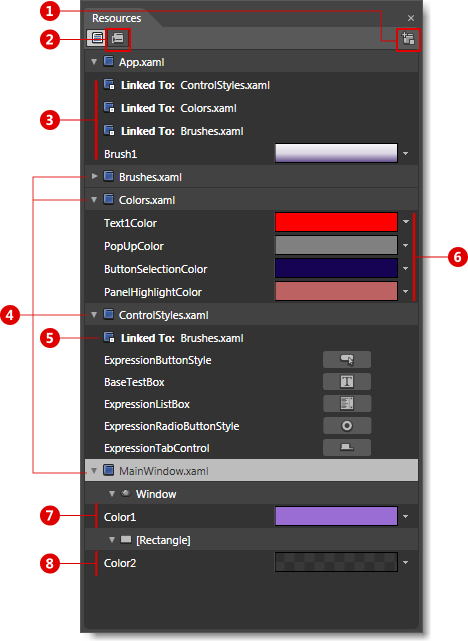Expand the Brushes.xaml resource node
This screenshot has width=468, height=641.
94,176
